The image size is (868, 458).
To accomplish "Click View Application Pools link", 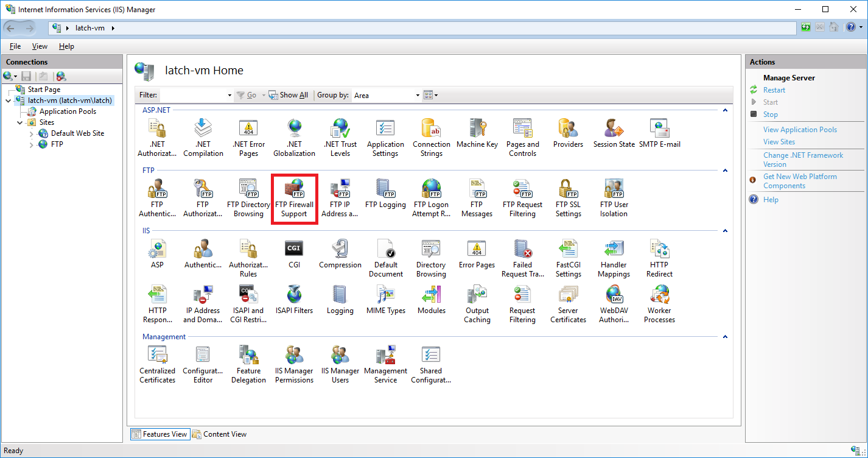I will click(x=800, y=130).
